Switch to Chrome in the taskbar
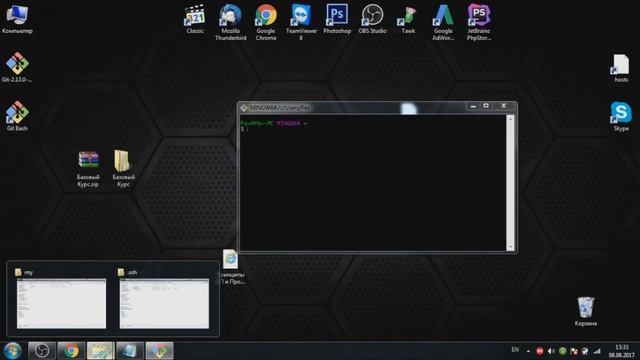The height and width of the screenshot is (360, 640). [x=71, y=351]
